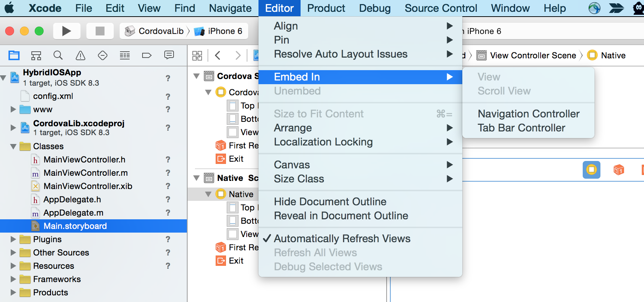644x302 pixels.
Task: Open the Navigate menu
Action: point(230,8)
